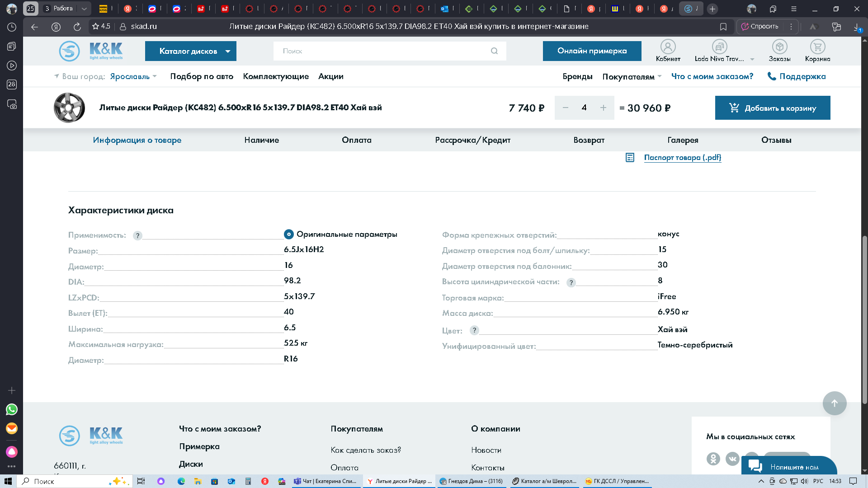
Task: Open the Заказы orders icon
Action: click(779, 47)
